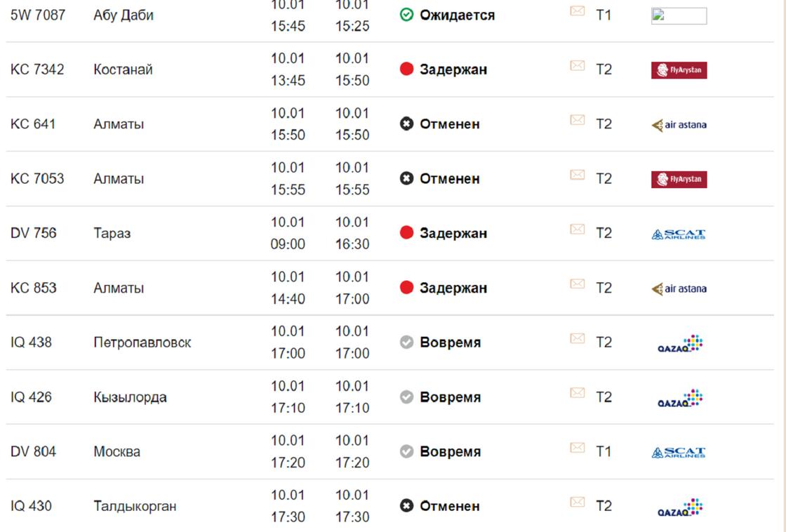
Task: Click terminal T1 for DV 804
Action: [x=604, y=452]
